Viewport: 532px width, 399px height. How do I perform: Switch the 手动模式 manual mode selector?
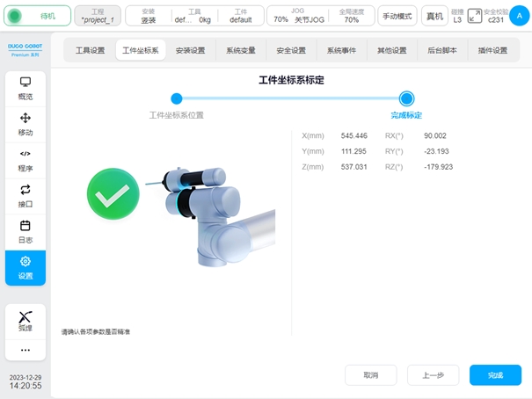tap(397, 16)
